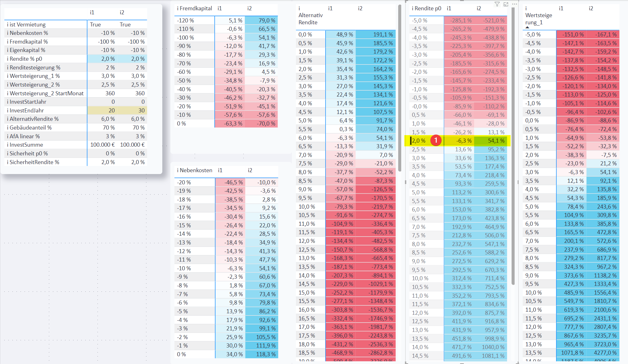The width and height of the screenshot is (628, 364).
Task: Click the -20 % row in Nebenkosten table
Action: [226, 182]
